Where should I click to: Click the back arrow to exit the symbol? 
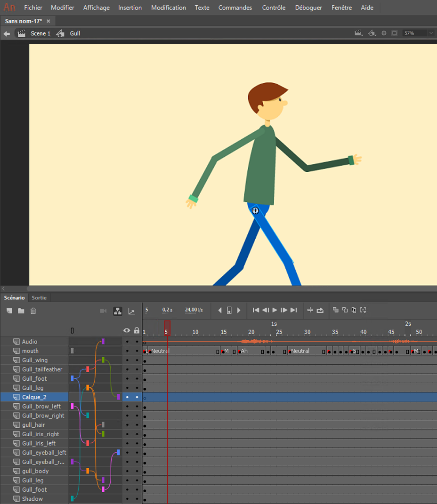(x=7, y=33)
